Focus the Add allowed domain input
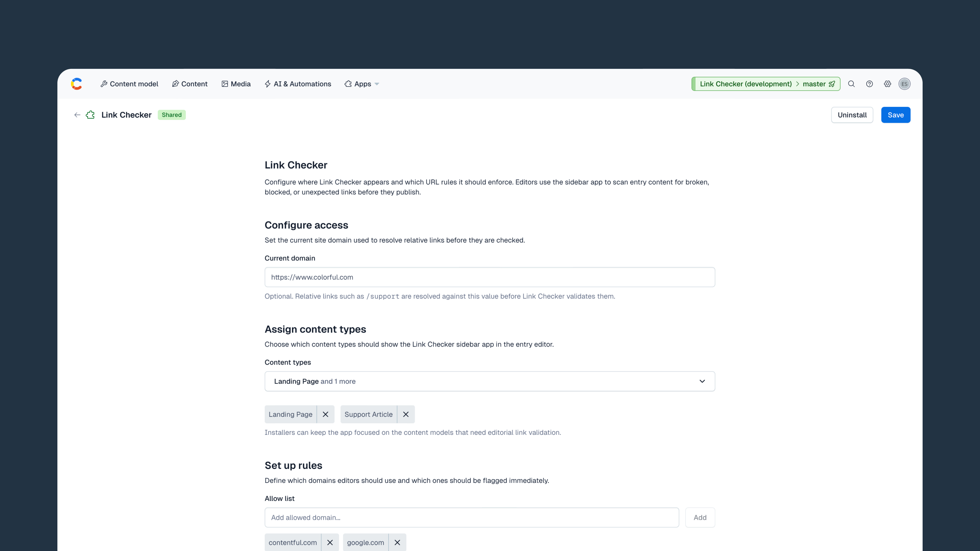This screenshot has height=551, width=980. click(472, 518)
